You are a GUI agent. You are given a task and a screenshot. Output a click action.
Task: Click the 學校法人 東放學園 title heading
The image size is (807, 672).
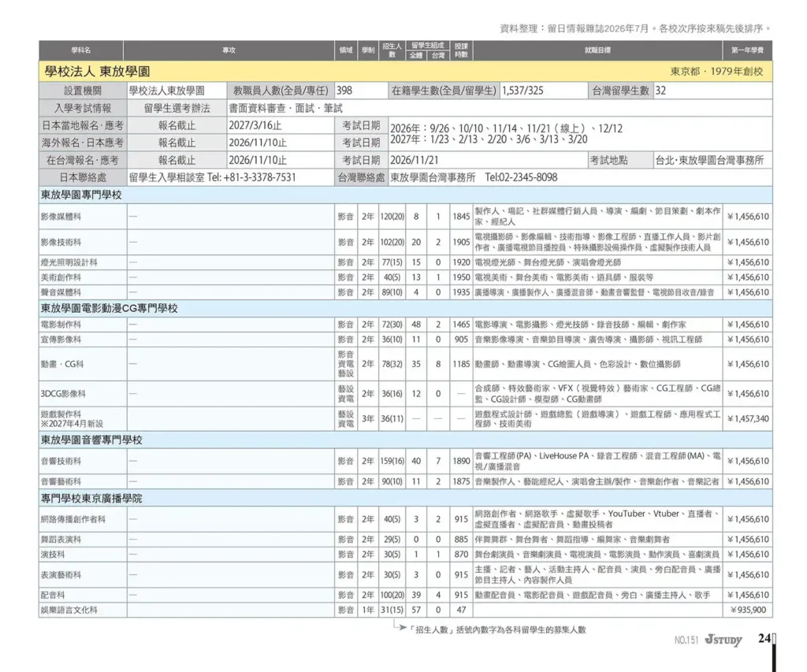pyautogui.click(x=97, y=72)
